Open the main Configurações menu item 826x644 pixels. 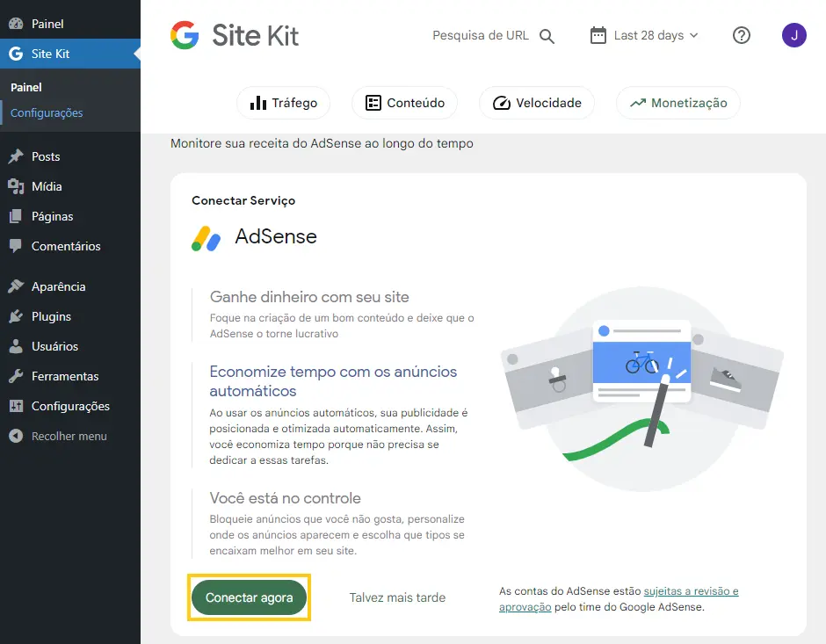tap(70, 406)
